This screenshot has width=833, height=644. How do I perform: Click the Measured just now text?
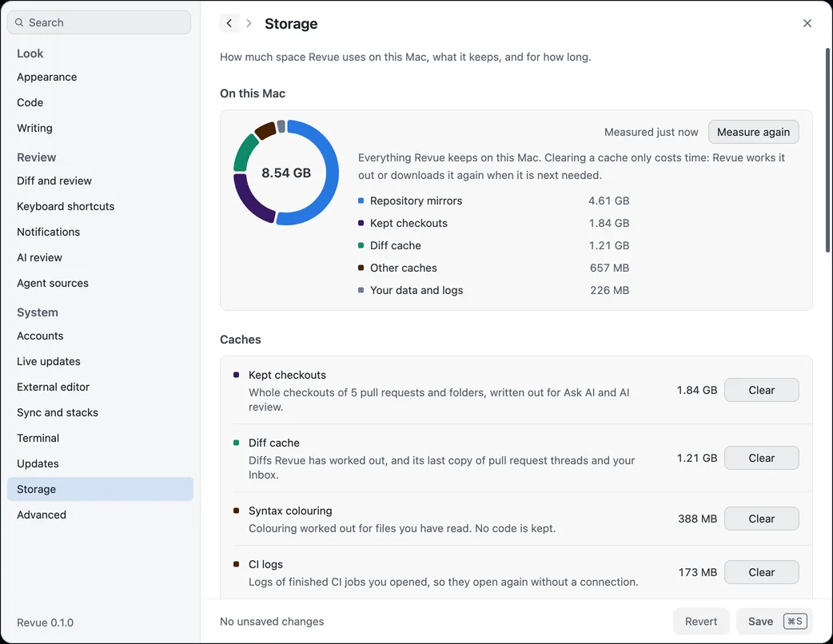(651, 132)
